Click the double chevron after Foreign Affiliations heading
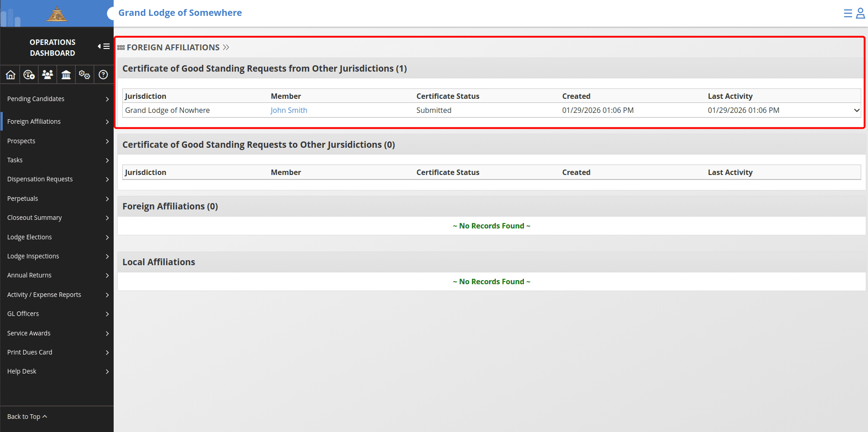 click(226, 48)
